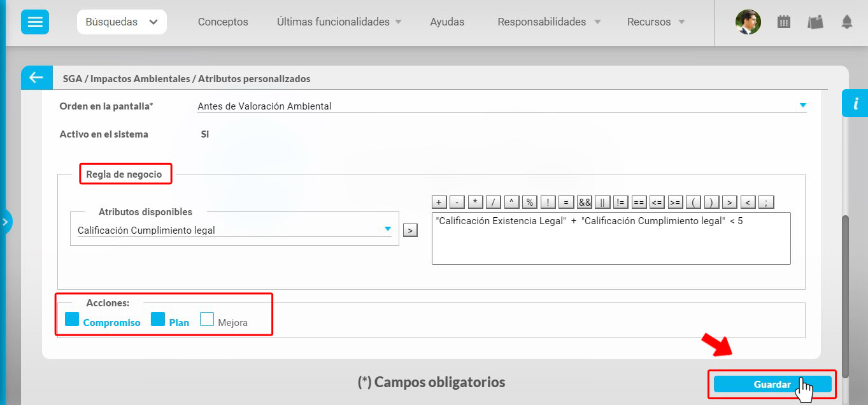The image size is (868, 405).
Task: Insert the == equality operator
Action: (639, 202)
